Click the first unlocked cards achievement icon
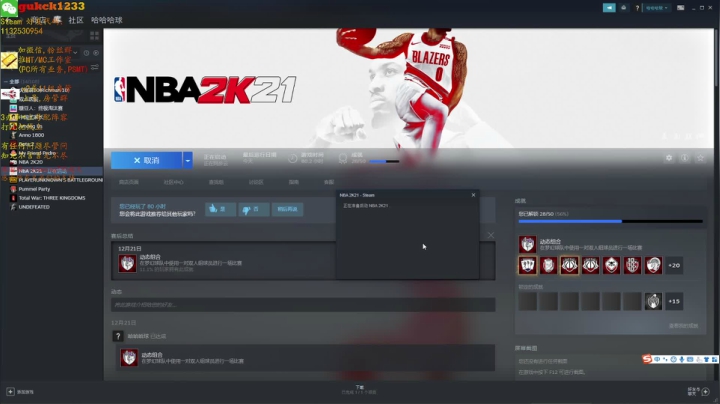 (x=528, y=265)
